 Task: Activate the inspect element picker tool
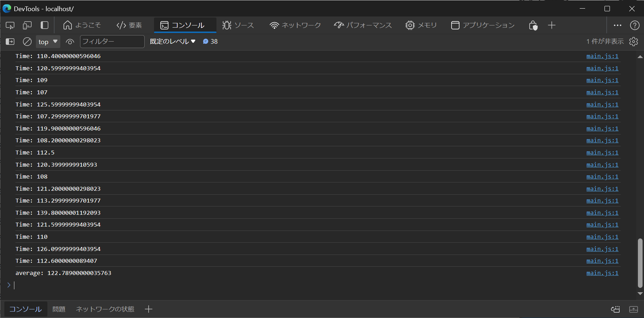pyautogui.click(x=10, y=25)
